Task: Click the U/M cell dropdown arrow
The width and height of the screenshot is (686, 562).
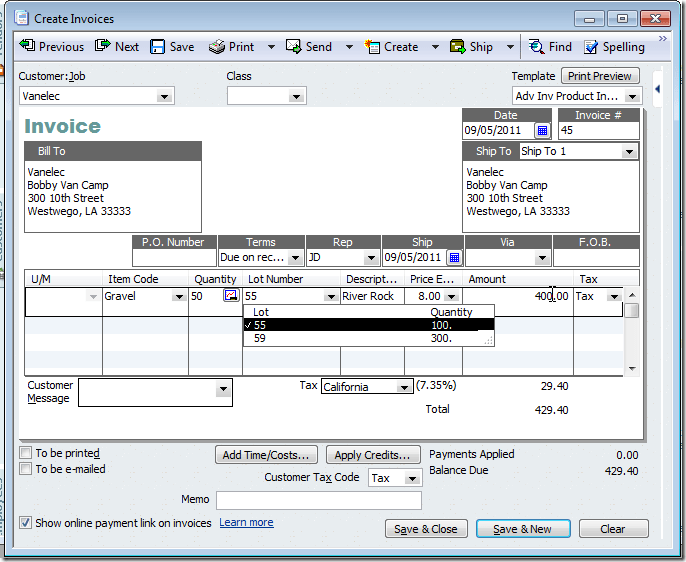Action: 93,297
